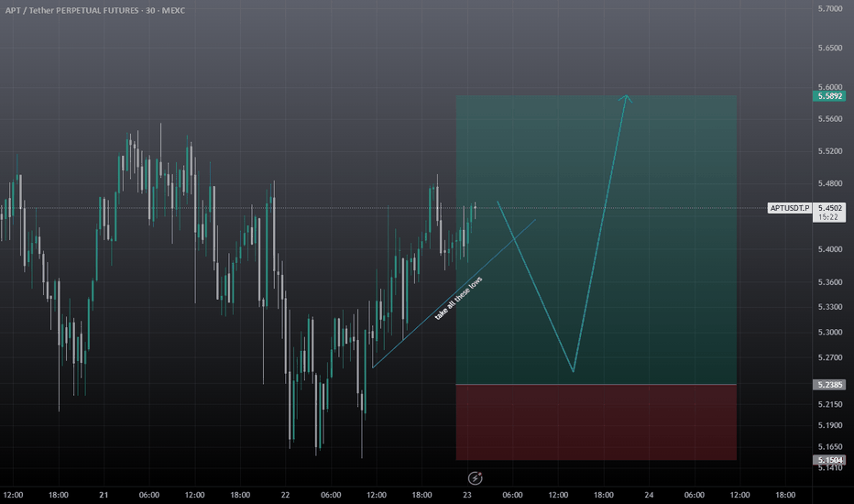Click the 5.4000 price axis label

pos(830,249)
